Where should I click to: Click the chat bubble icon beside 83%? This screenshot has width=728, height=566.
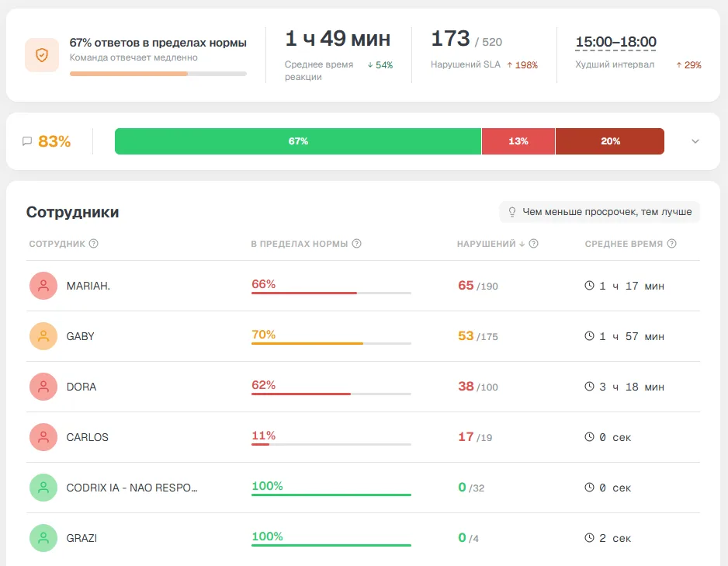pyautogui.click(x=27, y=141)
